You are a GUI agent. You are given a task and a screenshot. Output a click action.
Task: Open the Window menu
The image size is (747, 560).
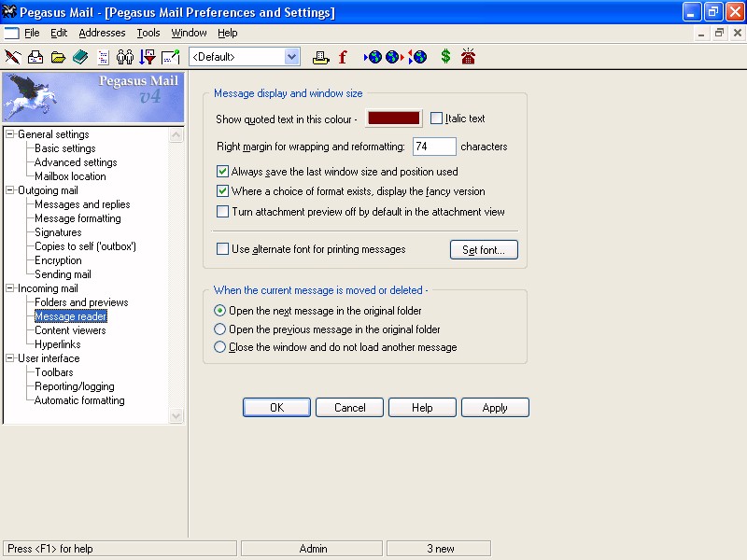(x=189, y=33)
